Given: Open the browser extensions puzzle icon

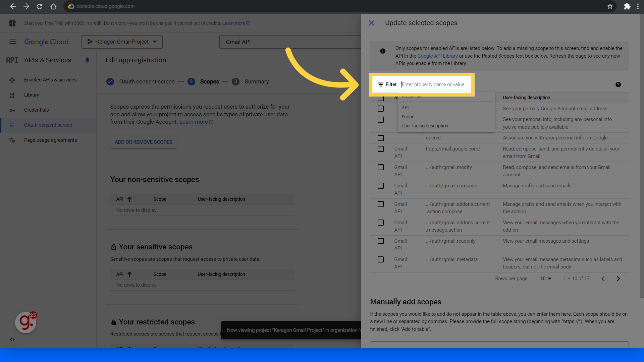Looking at the screenshot, I should pos(627,6).
